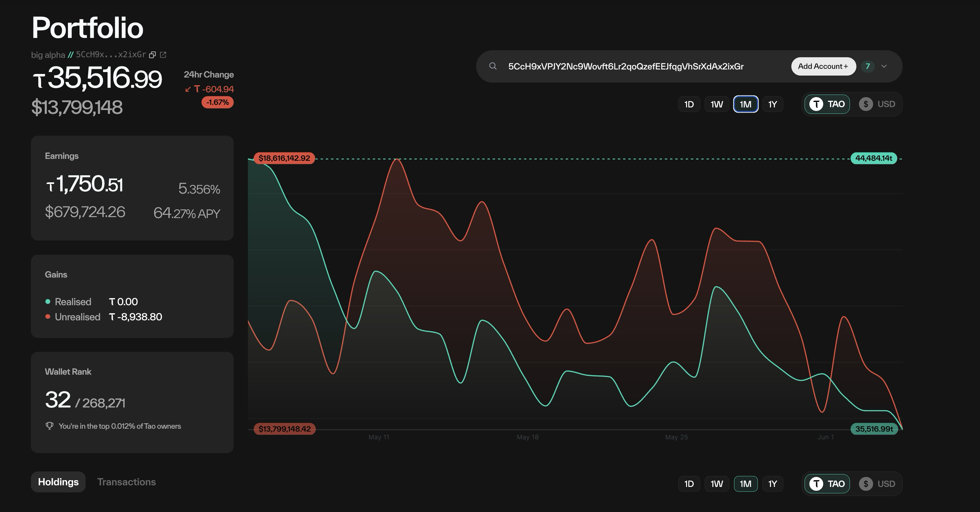Select top 1Y time range
The image size is (980, 512).
[x=772, y=104]
